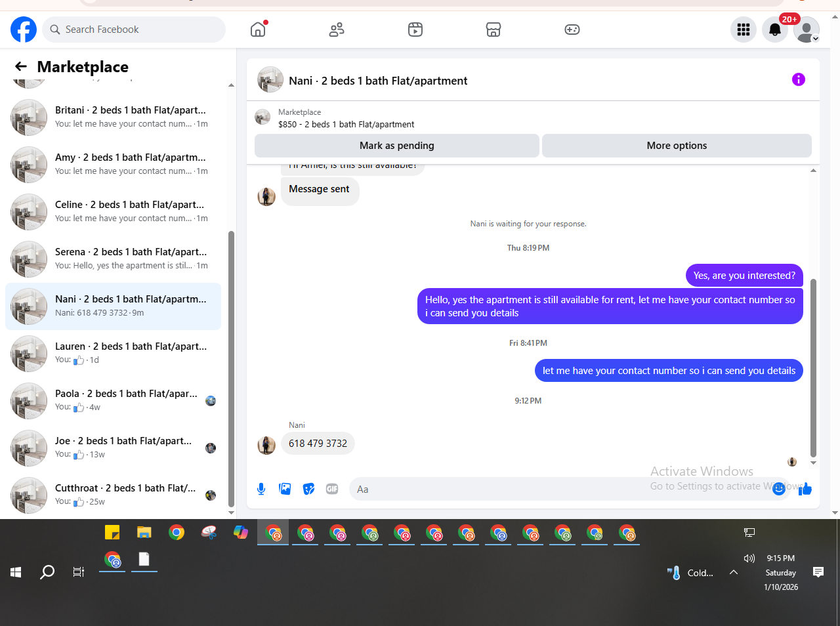
Task: Send a thumbs-up like
Action: pos(805,489)
